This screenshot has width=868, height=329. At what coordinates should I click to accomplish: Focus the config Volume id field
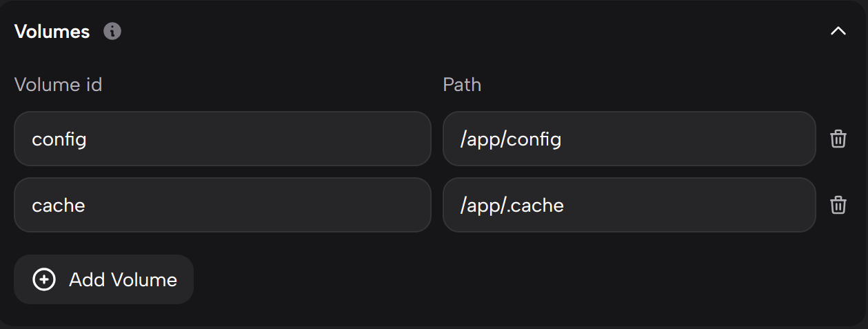point(222,139)
